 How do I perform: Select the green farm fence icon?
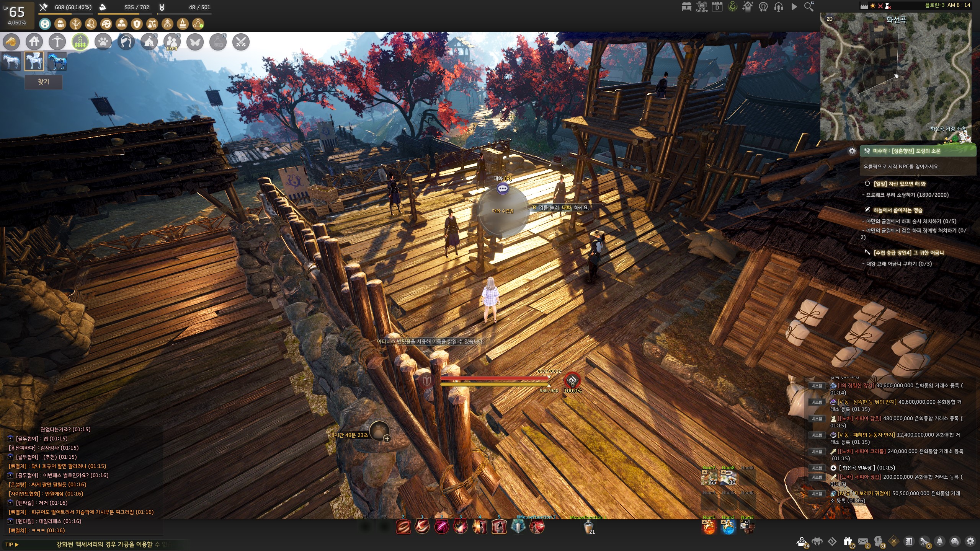tap(80, 42)
